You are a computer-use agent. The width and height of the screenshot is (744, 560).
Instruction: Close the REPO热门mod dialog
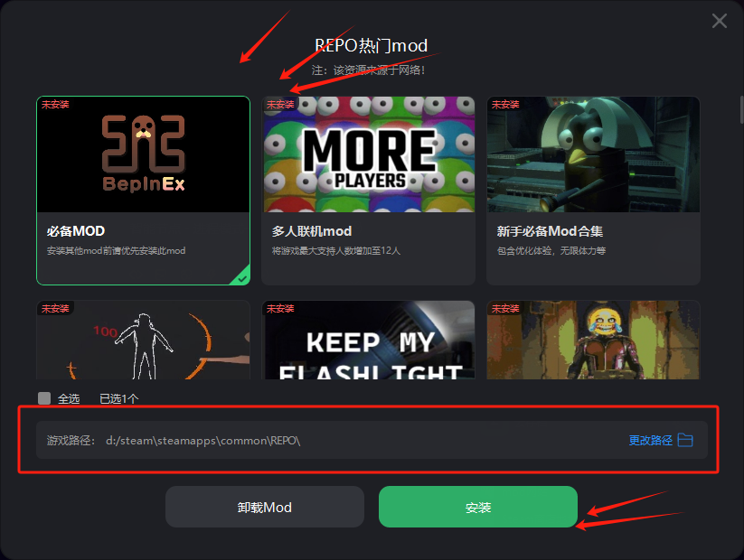pos(720,21)
